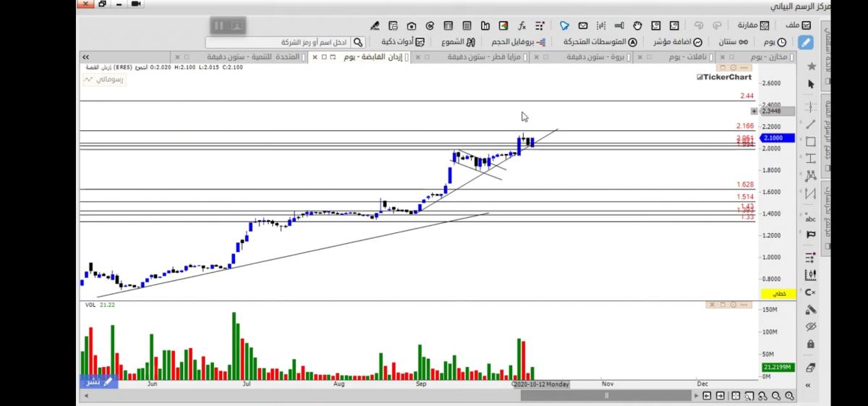Click the fx formula icon
The image size is (868, 406).
coord(521,25)
